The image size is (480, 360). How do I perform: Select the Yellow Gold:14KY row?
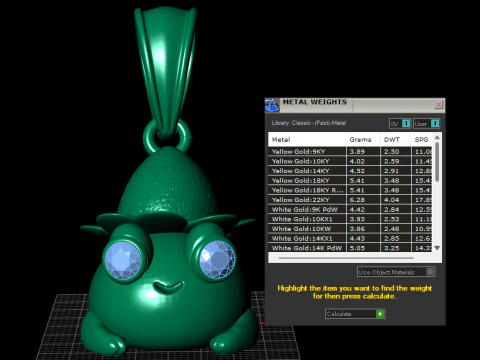pyautogui.click(x=350, y=171)
